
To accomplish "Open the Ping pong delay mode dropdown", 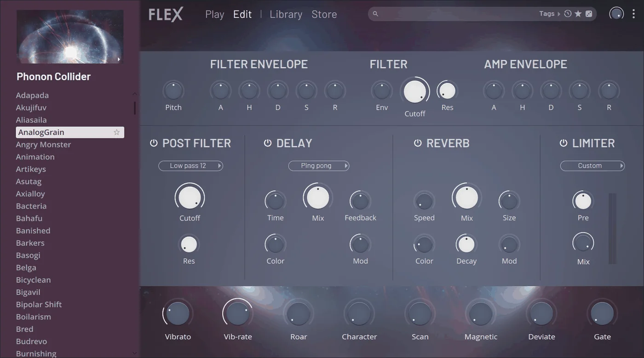I will coord(319,166).
